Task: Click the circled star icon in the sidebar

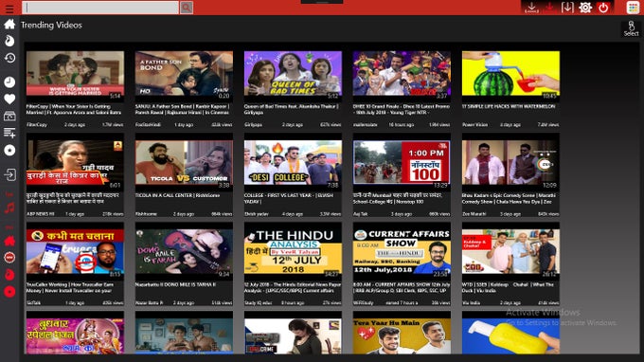Action: (9, 151)
